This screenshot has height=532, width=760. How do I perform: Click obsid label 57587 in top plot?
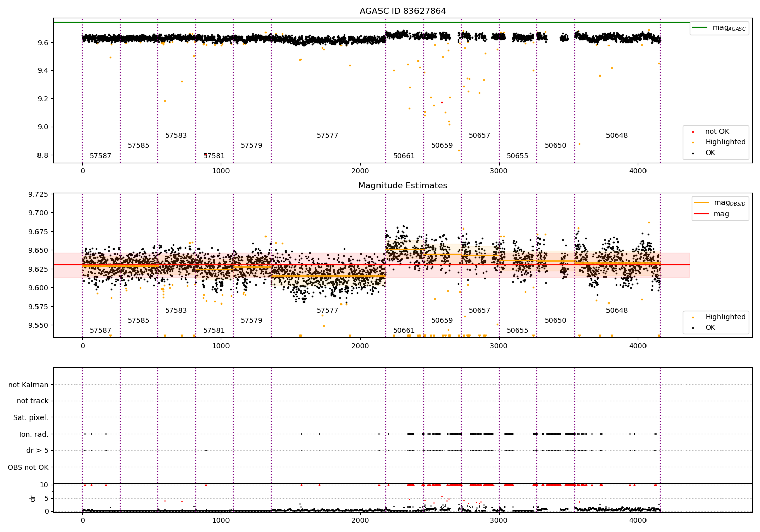pyautogui.click(x=100, y=156)
